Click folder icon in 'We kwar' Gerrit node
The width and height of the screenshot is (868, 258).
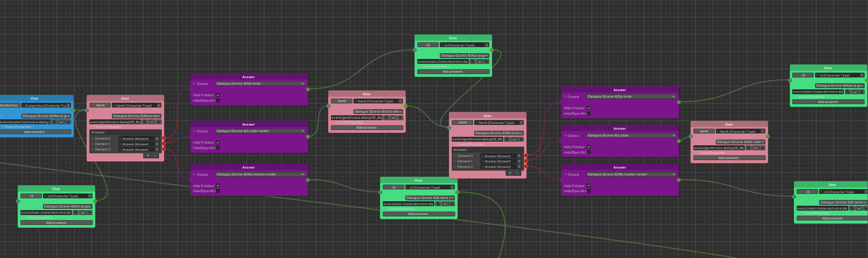pyautogui.click(x=514, y=139)
